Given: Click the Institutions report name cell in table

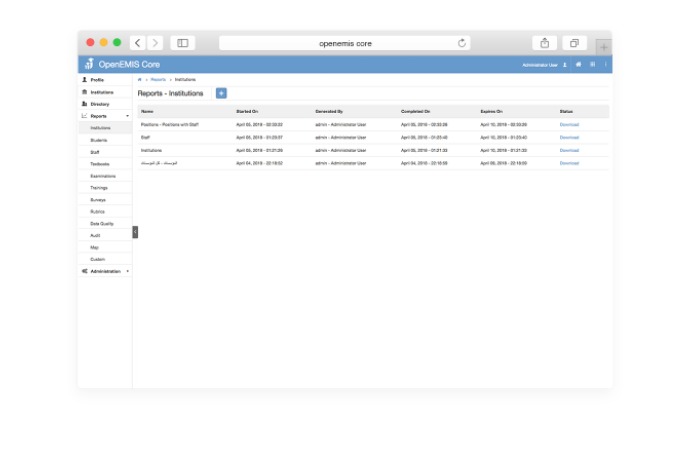Looking at the screenshot, I should [151, 150].
